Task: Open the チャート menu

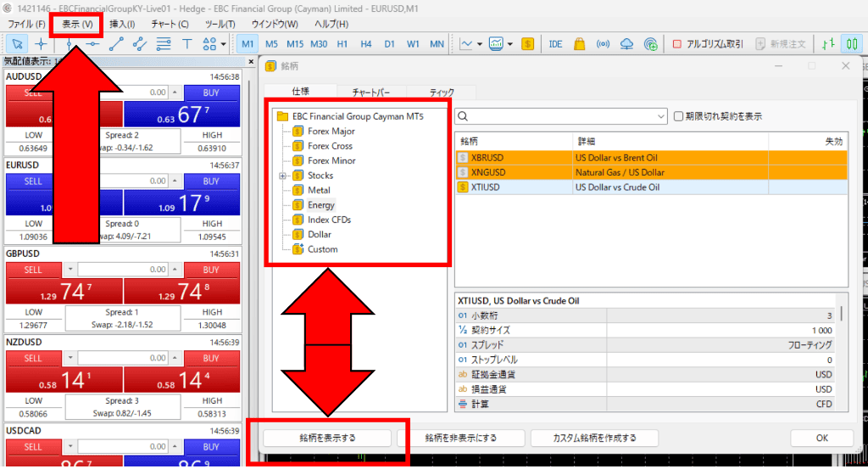Action: [x=170, y=24]
